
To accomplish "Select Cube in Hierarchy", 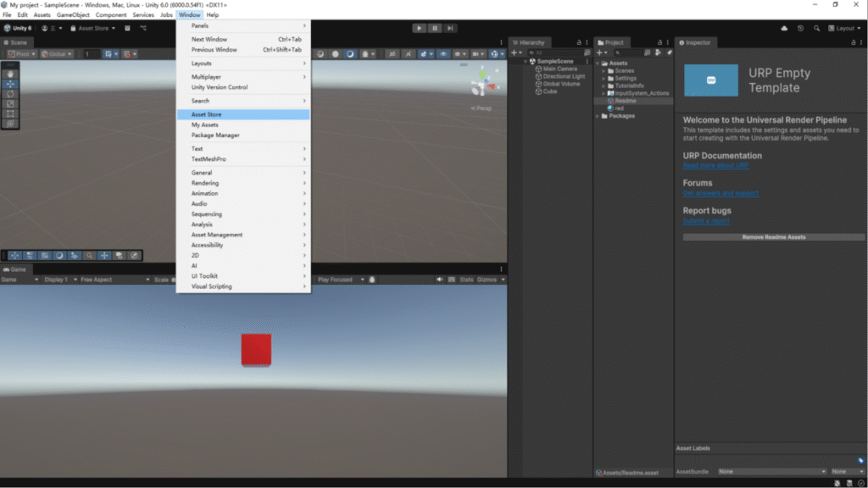I will click(549, 91).
